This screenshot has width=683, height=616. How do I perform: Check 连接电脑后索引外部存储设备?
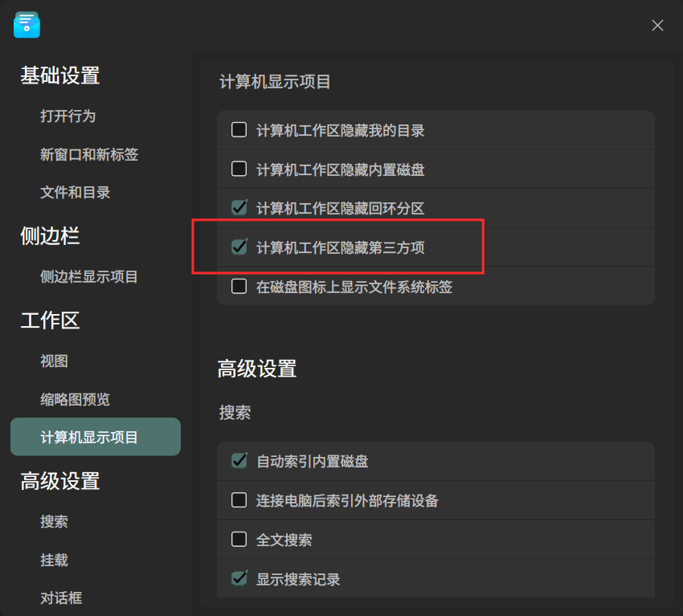pos(239,500)
